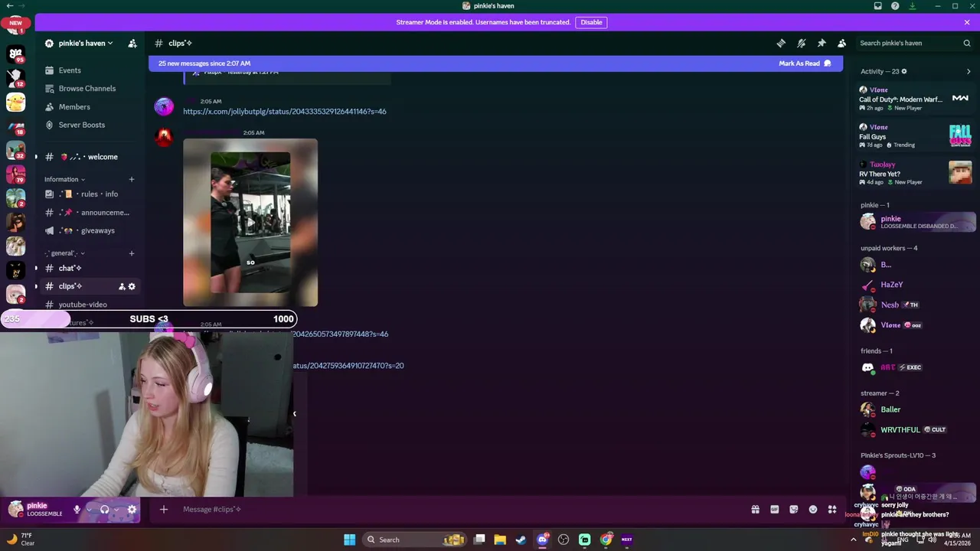Open jollybutplg x.com status link
Screen dimensions: 980x551
pyautogui.click(x=285, y=112)
